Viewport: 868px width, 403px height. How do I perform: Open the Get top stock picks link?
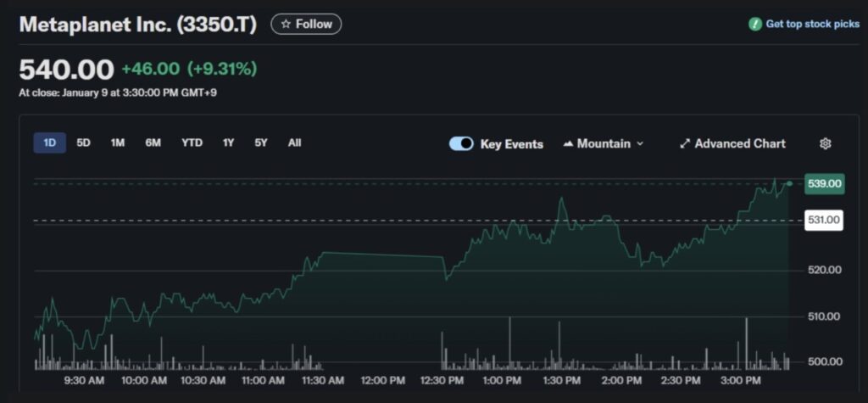click(812, 24)
